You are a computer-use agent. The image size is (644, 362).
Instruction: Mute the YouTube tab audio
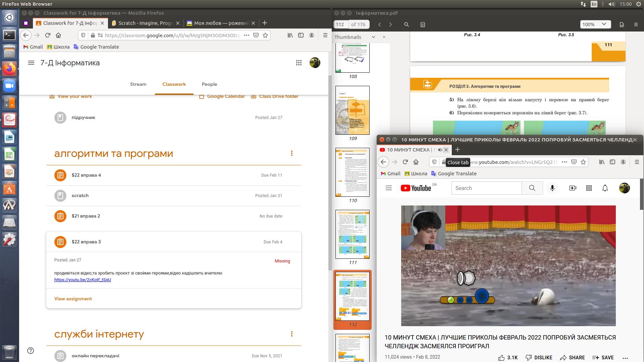pos(440,150)
